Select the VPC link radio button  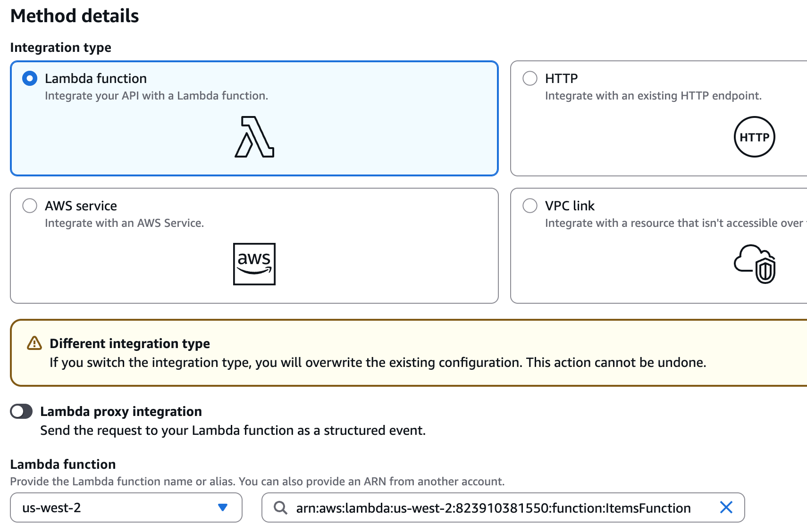530,206
